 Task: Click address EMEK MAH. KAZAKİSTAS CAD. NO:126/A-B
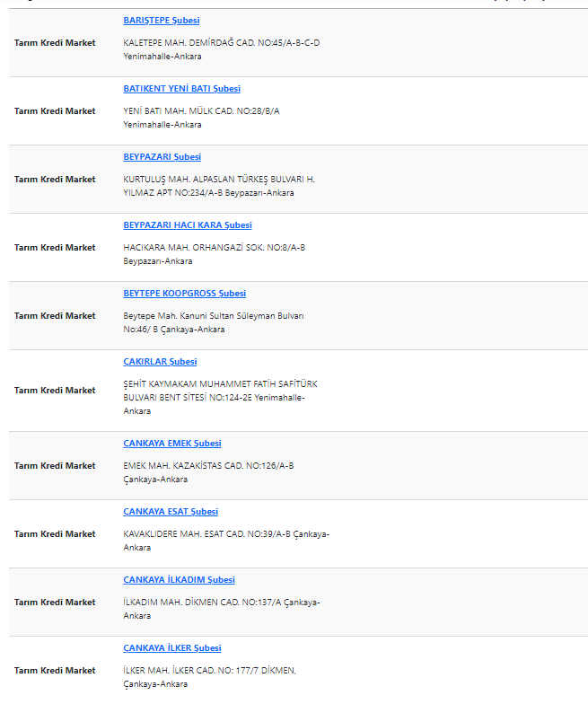click(208, 466)
